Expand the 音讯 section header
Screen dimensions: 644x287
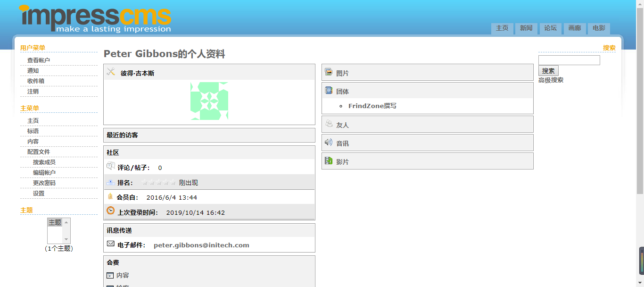(x=428, y=143)
